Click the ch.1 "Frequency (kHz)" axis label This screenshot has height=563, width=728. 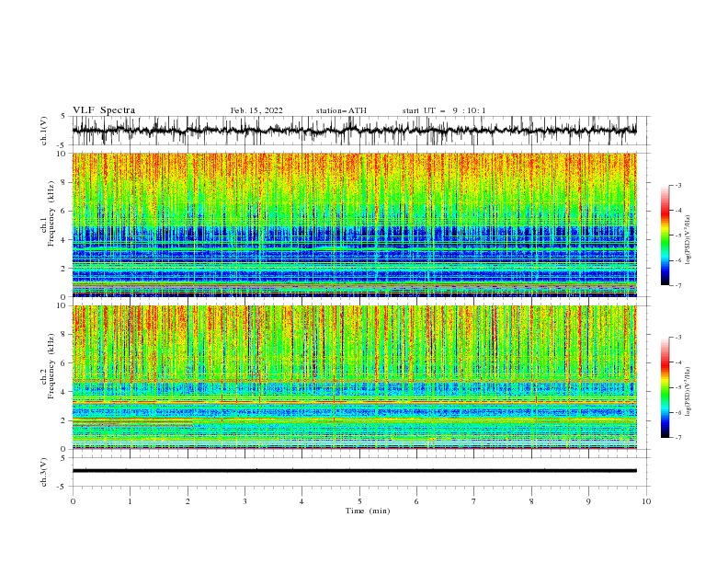pos(51,213)
